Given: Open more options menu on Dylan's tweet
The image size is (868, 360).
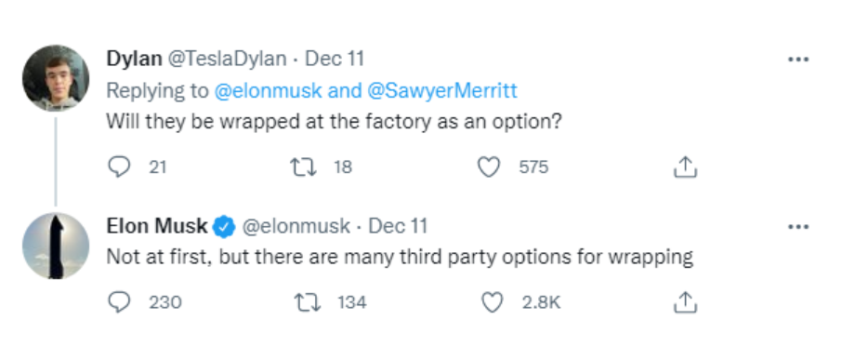Looking at the screenshot, I should coord(798,60).
